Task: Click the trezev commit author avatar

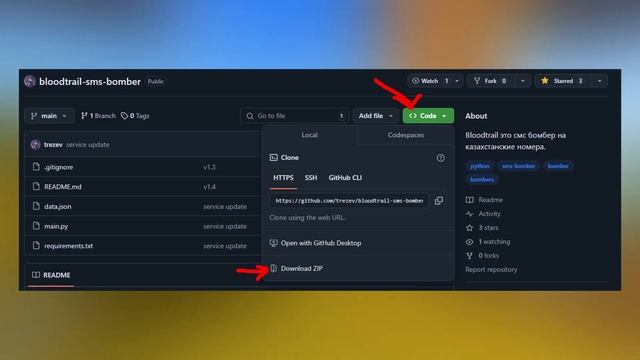Action: click(36, 144)
